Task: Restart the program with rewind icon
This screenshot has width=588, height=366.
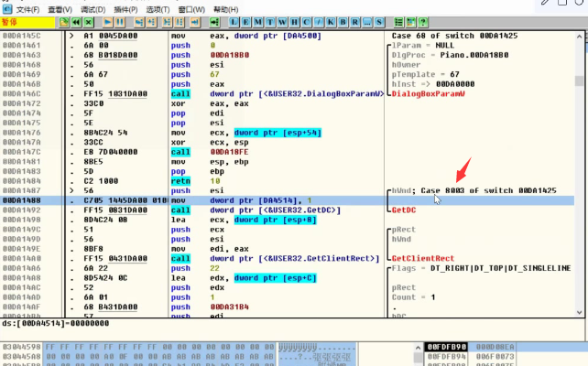Action: [76, 23]
